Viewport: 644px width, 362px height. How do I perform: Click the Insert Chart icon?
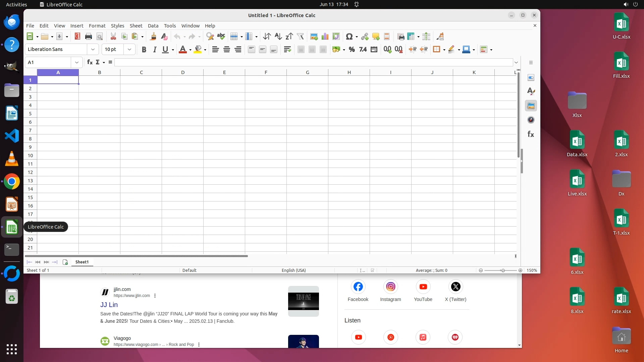point(325,37)
